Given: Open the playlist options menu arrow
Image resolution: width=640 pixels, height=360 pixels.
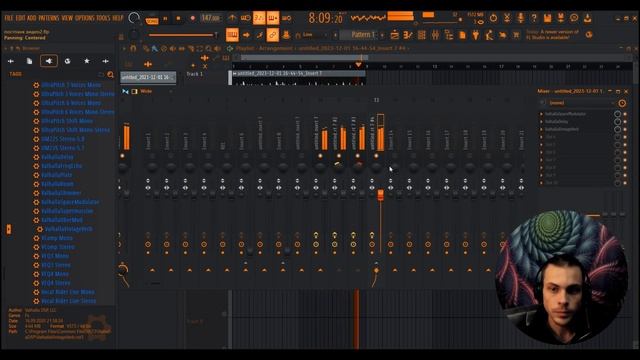Looking at the screenshot, I should pyautogui.click(x=124, y=49).
